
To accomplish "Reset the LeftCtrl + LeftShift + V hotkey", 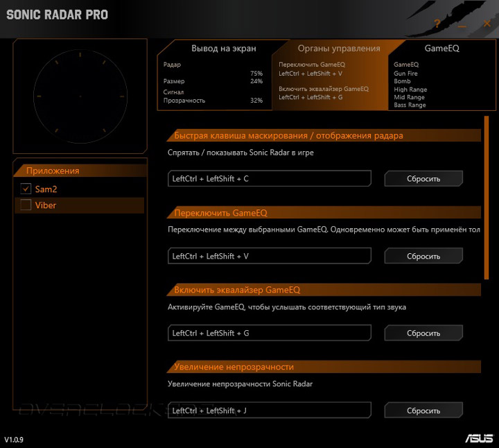I will click(423, 256).
